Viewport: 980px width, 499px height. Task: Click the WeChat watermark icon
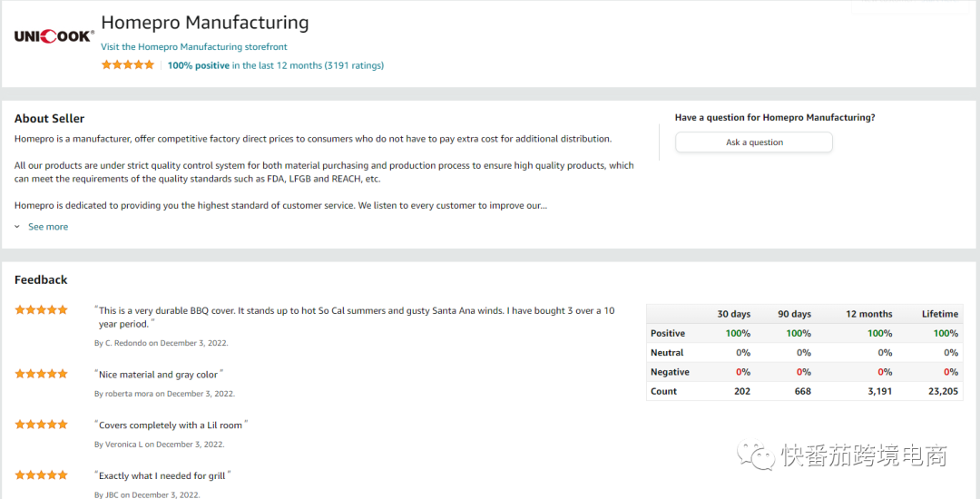756,454
